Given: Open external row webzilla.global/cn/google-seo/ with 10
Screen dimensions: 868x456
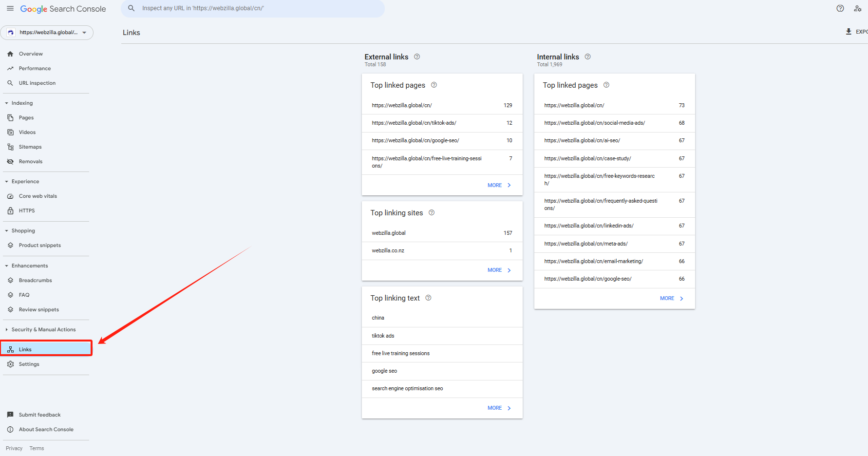Looking at the screenshot, I should point(442,141).
